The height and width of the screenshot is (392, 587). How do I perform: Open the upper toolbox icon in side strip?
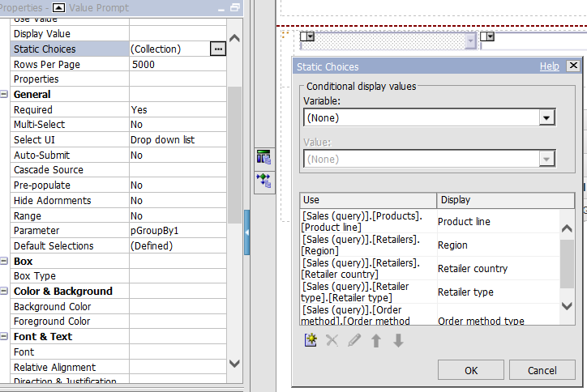[x=264, y=157]
